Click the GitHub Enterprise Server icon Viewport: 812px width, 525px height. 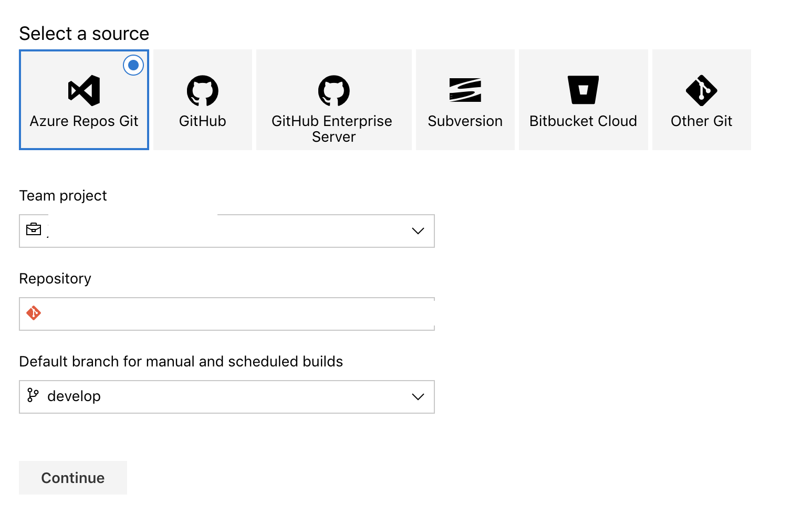(334, 90)
